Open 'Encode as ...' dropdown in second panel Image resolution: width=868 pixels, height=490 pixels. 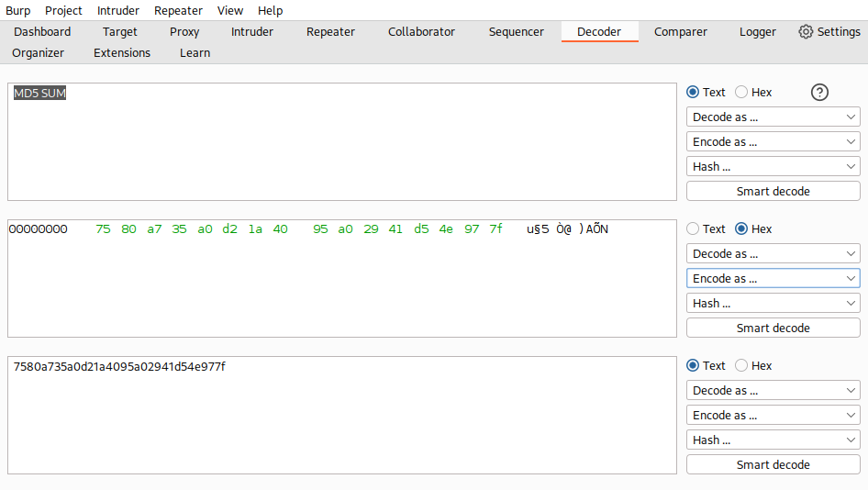pyautogui.click(x=773, y=279)
